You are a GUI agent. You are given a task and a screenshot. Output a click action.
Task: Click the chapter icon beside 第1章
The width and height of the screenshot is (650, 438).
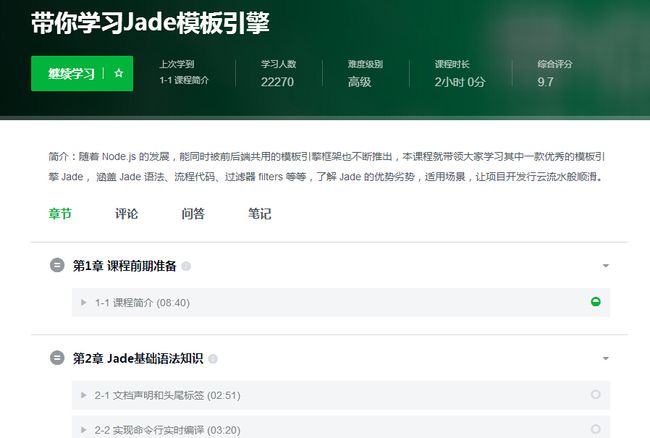coord(57,265)
